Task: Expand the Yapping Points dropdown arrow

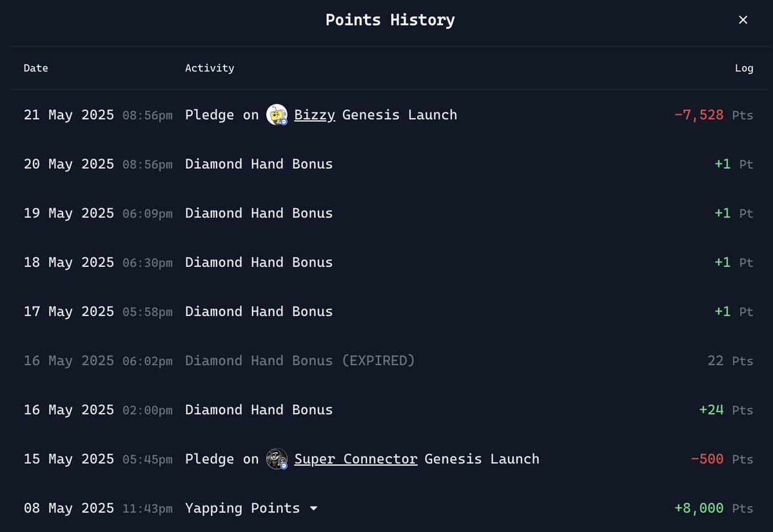Action: pyautogui.click(x=313, y=508)
